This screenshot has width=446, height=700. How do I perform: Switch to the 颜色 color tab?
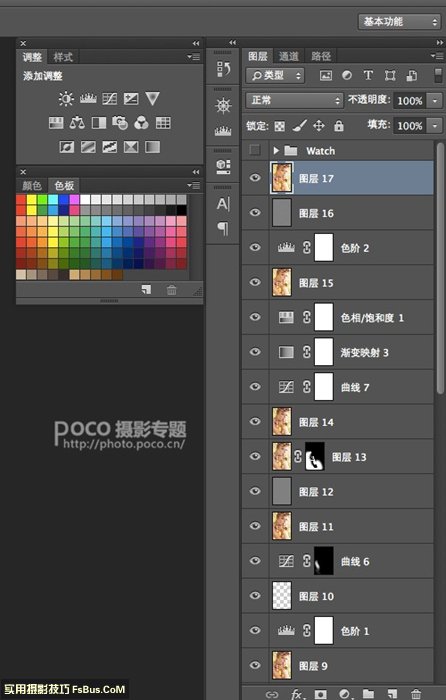tap(32, 185)
